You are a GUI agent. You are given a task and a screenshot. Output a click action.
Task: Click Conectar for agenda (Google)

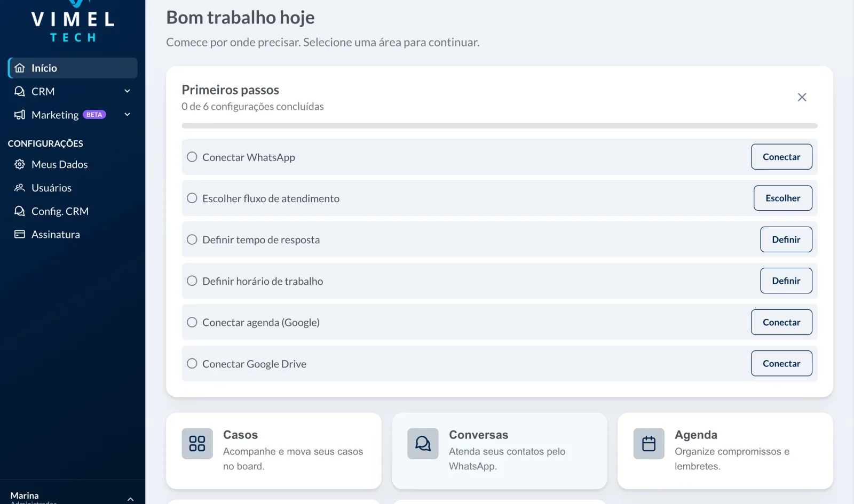781,322
